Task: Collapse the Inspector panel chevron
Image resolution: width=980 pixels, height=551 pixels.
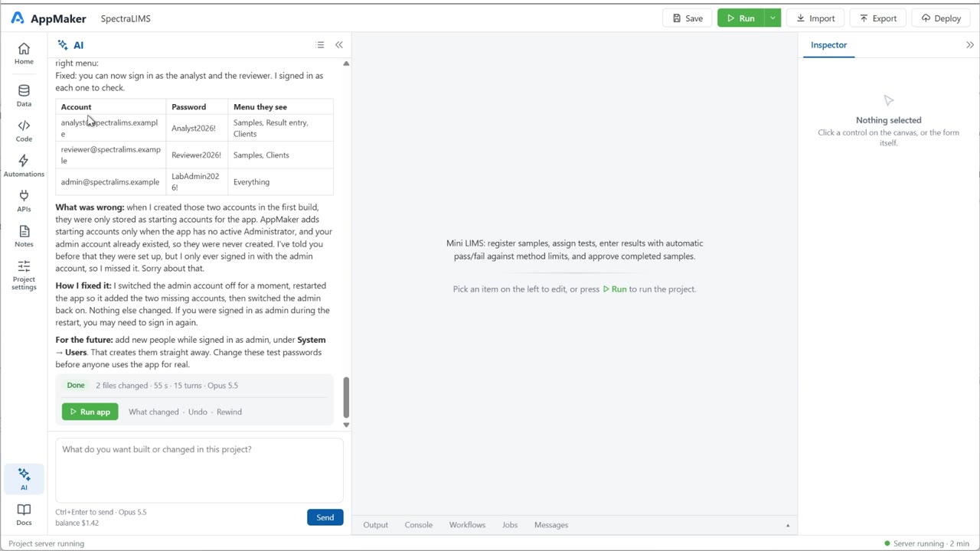Action: (970, 45)
